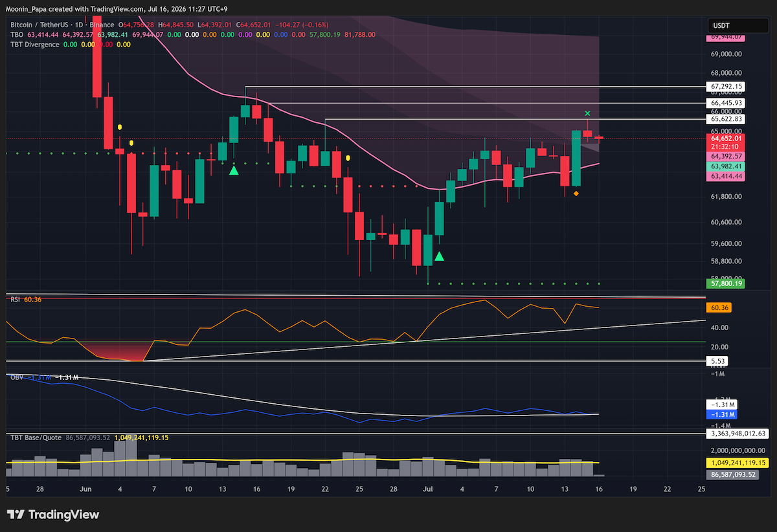Image resolution: width=777 pixels, height=532 pixels.
Task: Click the yellow dot marker near Jun 24
Action: 348,157
